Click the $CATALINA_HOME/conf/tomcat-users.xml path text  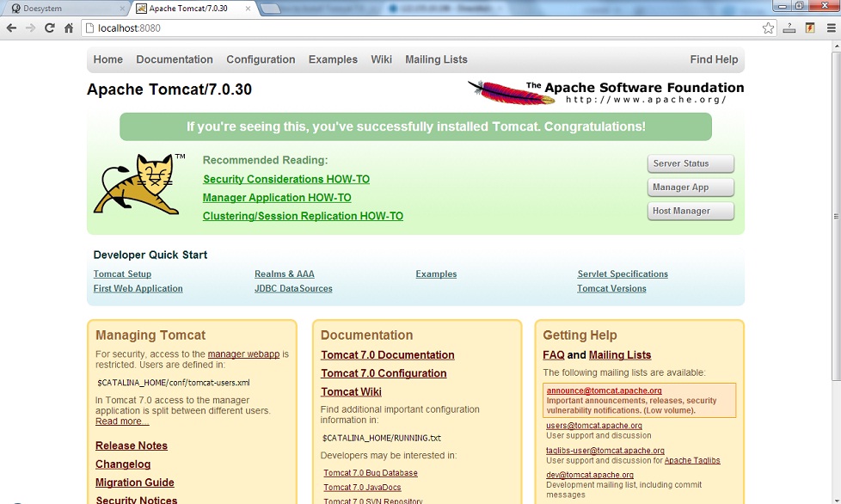click(x=173, y=383)
